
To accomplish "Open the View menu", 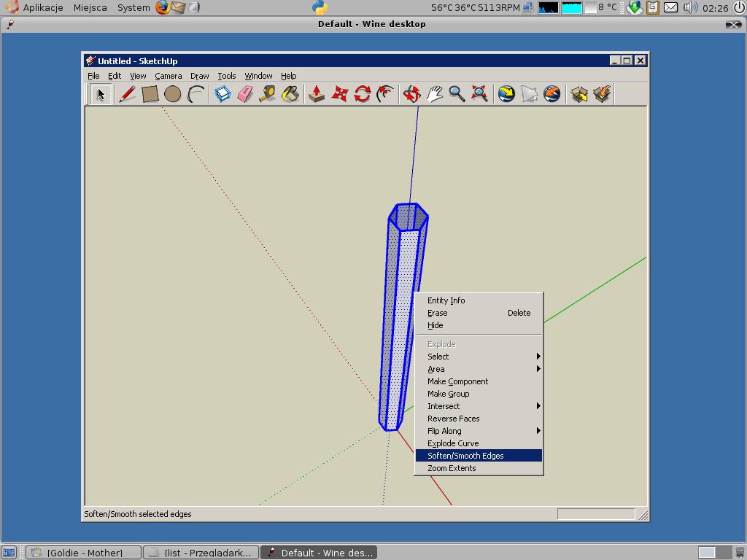I will (x=138, y=76).
